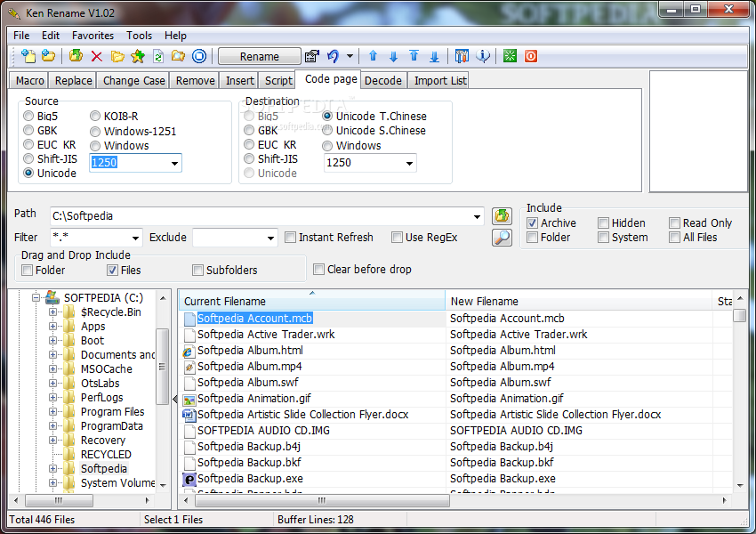Switch to the Script tab
This screenshot has width=756, height=534.
278,81
